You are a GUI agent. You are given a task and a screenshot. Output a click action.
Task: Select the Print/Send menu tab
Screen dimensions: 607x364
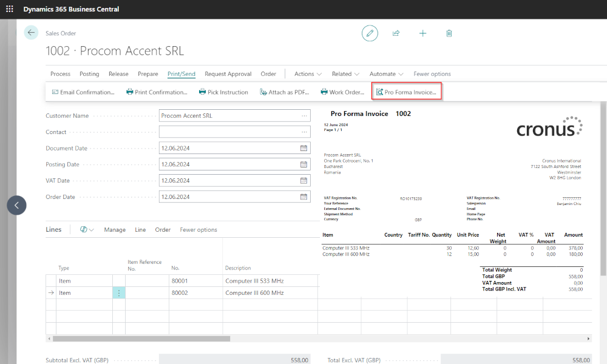(181, 74)
